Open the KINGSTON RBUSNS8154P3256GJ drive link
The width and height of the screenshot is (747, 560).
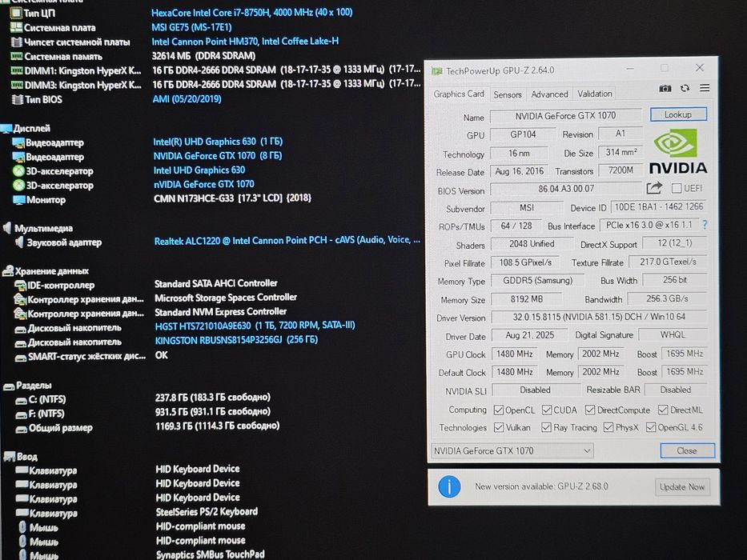236,340
